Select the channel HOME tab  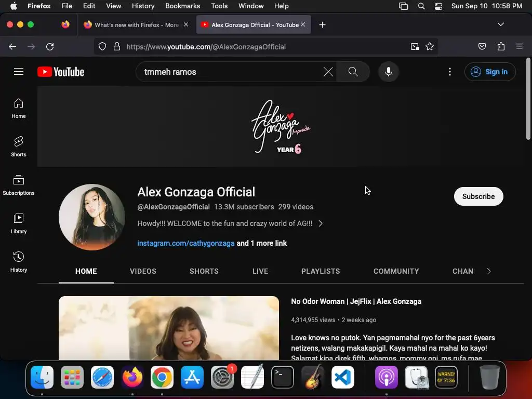point(86,271)
